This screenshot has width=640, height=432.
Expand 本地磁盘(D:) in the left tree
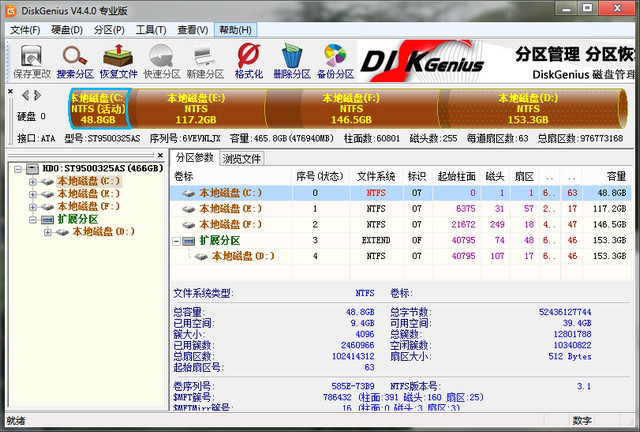(49, 231)
